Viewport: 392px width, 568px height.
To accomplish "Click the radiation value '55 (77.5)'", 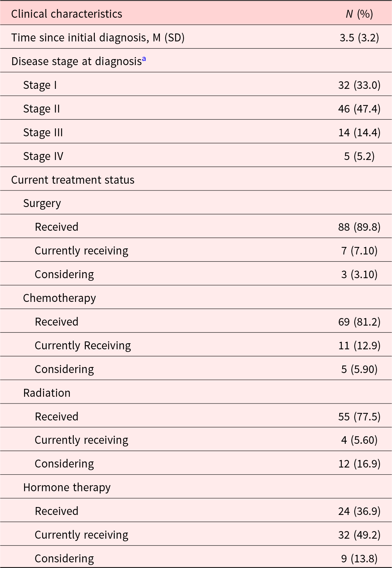I will tap(359, 417).
